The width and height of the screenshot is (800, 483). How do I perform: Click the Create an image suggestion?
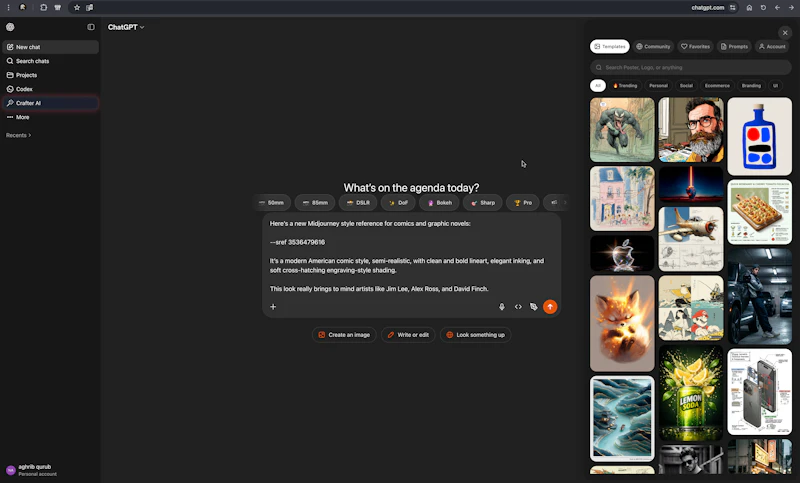click(344, 335)
